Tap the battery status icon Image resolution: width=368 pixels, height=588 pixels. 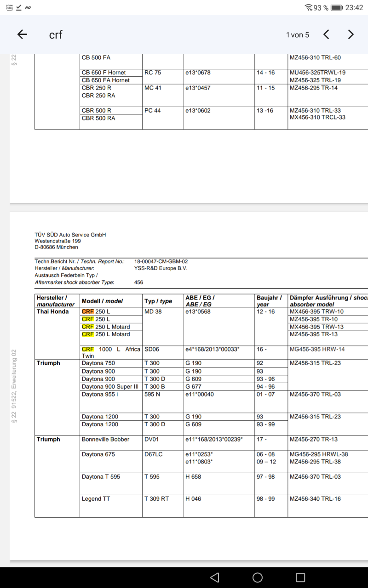(337, 7)
